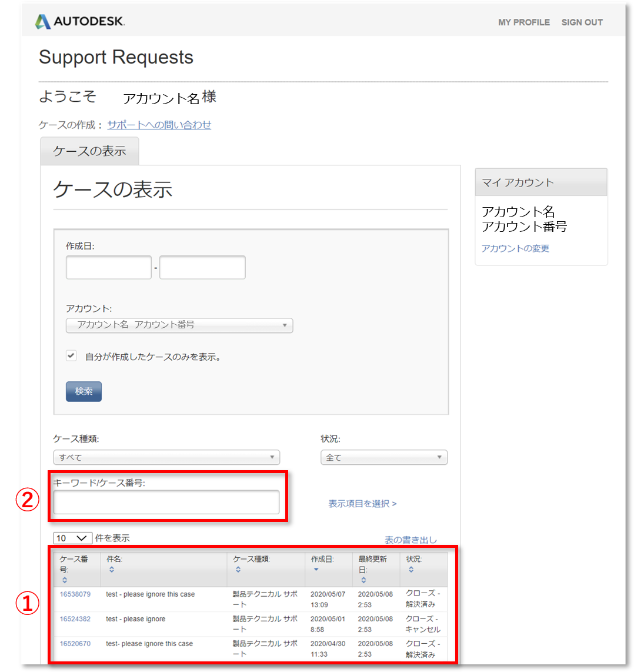The image size is (634, 672).
Task: Click creation date 2020/05/07 13:09
Action: pyautogui.click(x=328, y=600)
